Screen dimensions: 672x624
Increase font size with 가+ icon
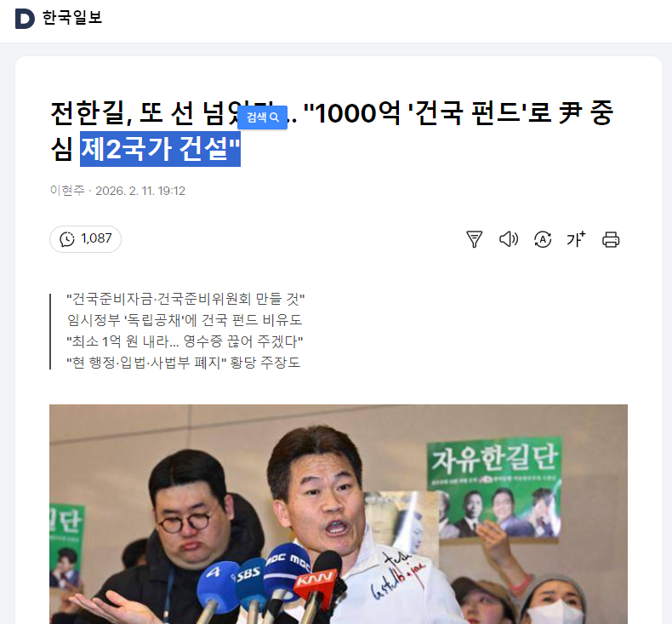coord(576,239)
